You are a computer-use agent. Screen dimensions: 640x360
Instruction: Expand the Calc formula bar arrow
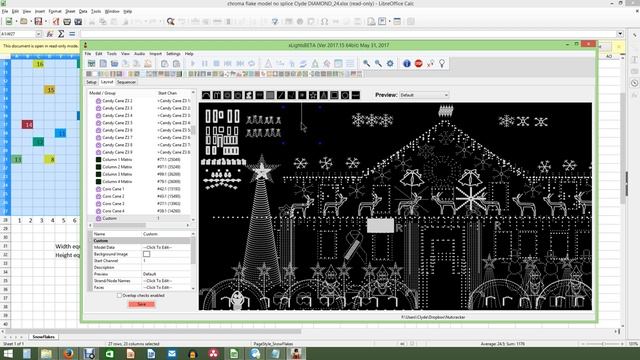[620, 34]
